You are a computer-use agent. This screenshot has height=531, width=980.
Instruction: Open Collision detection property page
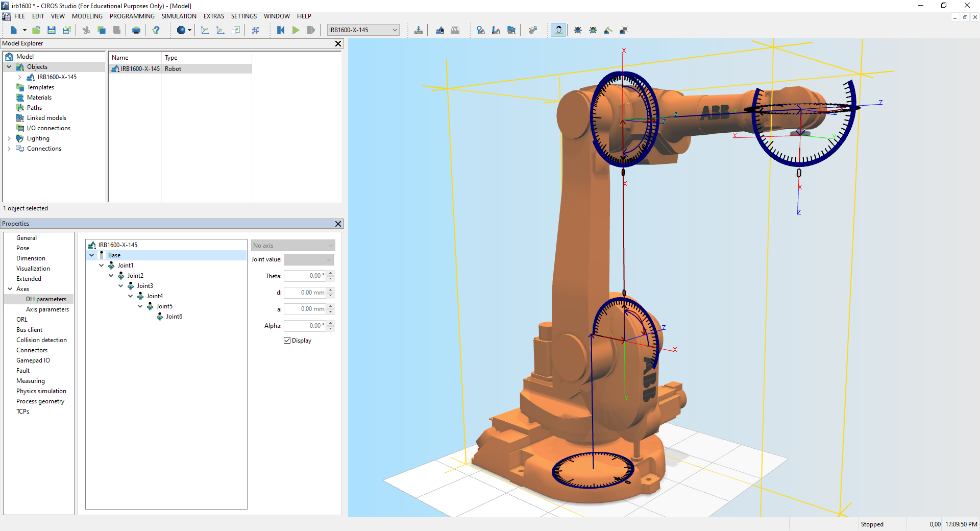point(41,340)
